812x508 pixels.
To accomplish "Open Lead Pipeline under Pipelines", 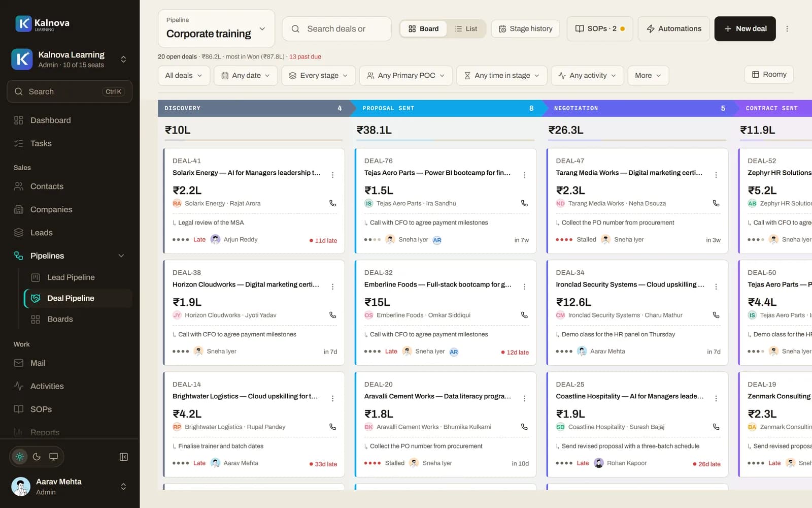I will [78, 277].
